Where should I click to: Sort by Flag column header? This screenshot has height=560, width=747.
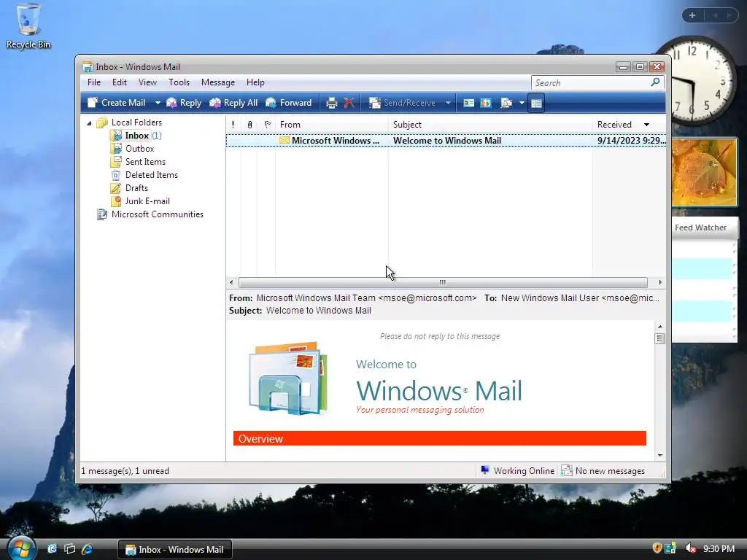(x=267, y=125)
